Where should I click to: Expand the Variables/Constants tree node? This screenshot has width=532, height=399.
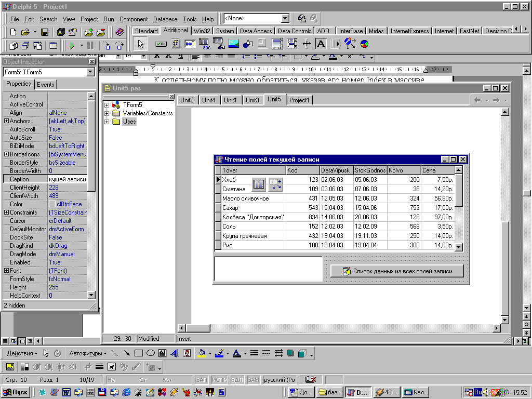pyautogui.click(x=107, y=113)
